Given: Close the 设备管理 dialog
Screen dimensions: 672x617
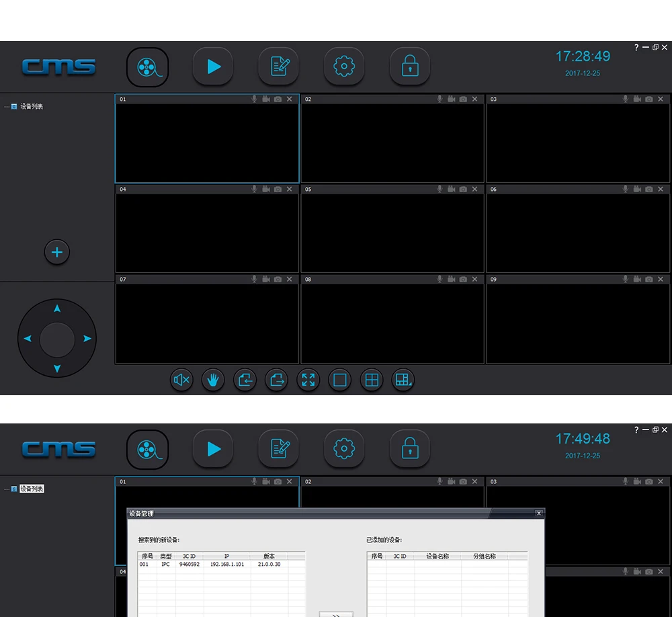Looking at the screenshot, I should point(539,513).
